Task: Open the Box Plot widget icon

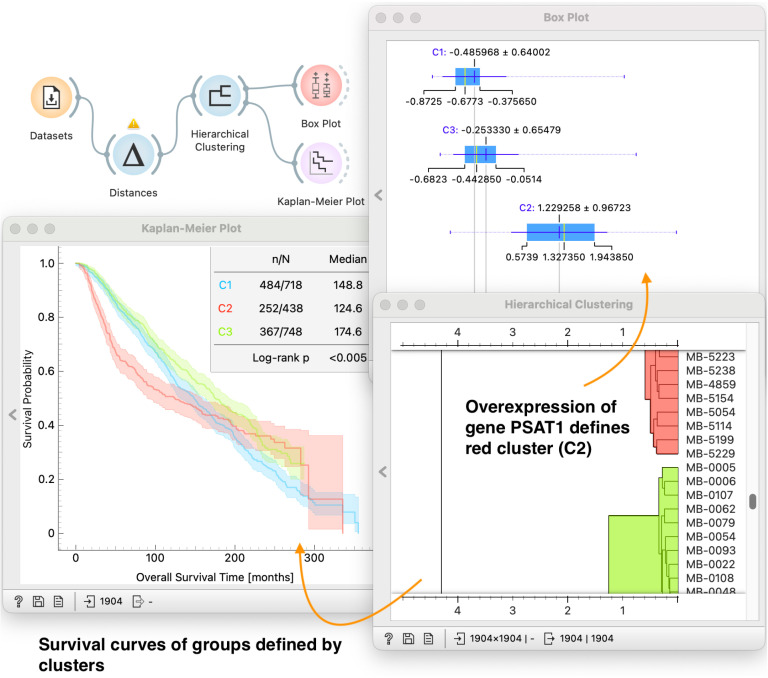Action: (321, 85)
